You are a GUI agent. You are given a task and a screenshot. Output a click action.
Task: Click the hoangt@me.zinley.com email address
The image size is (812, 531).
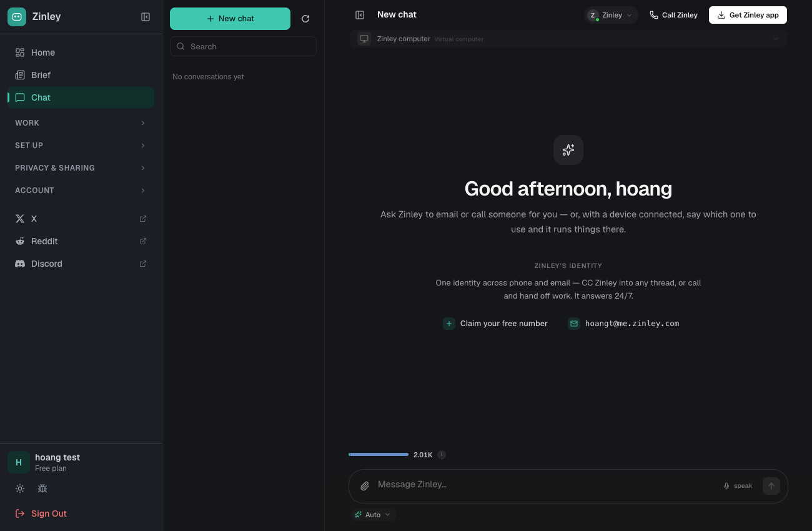632,324
